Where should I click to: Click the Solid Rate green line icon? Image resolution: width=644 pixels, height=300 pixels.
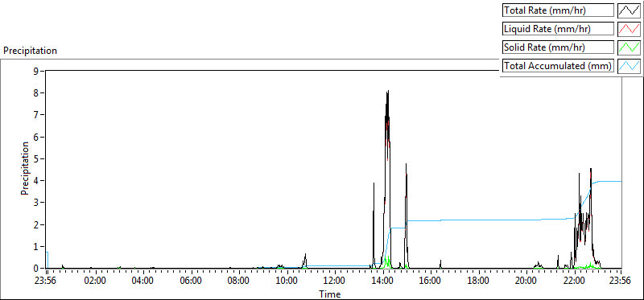[629, 47]
